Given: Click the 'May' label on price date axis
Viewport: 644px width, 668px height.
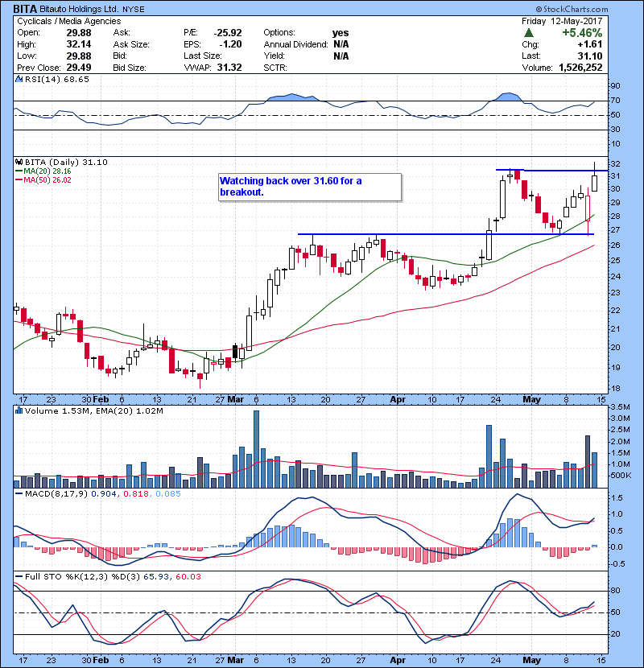Looking at the screenshot, I should 531,400.
